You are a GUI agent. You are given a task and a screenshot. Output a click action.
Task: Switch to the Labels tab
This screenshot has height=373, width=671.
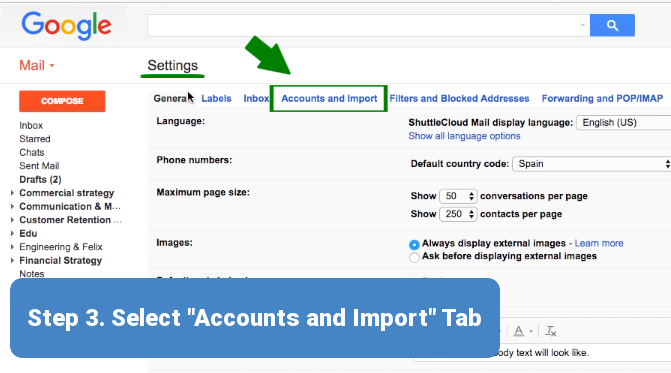click(216, 98)
